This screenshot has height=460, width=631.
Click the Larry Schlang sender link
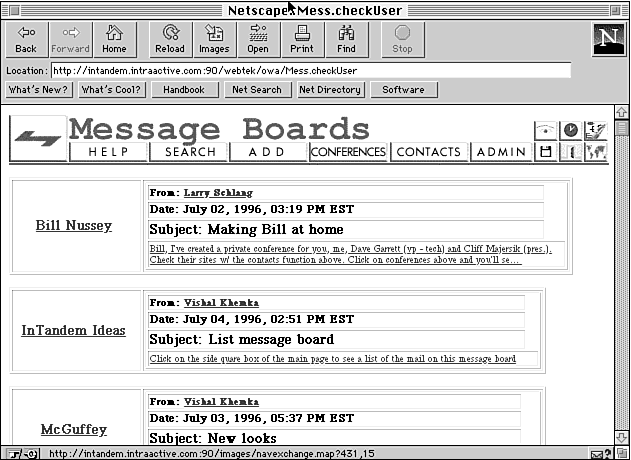[x=218, y=192]
